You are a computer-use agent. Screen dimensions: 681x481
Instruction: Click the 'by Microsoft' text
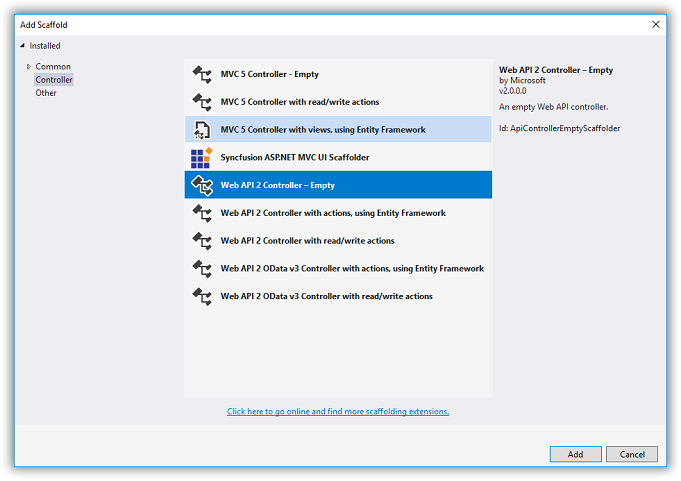522,81
